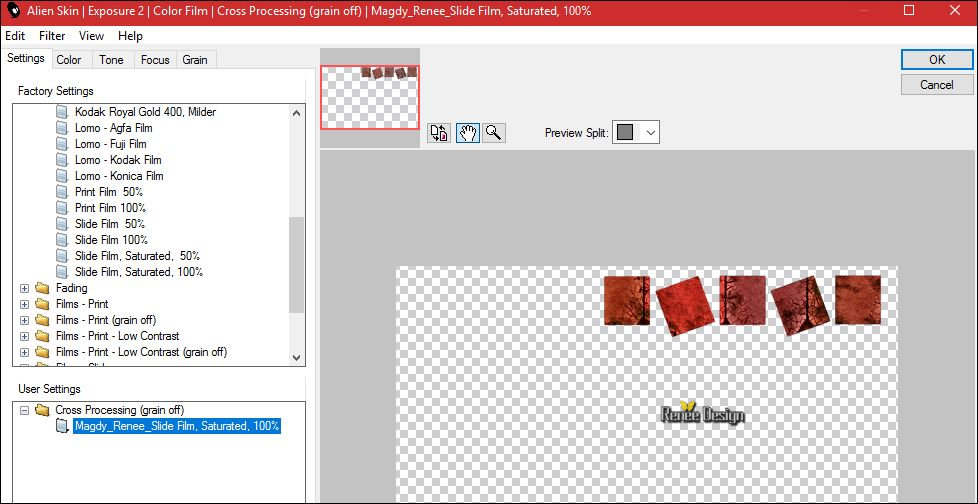Click the preset icon beside Lomo - Agfa Film

62,128
